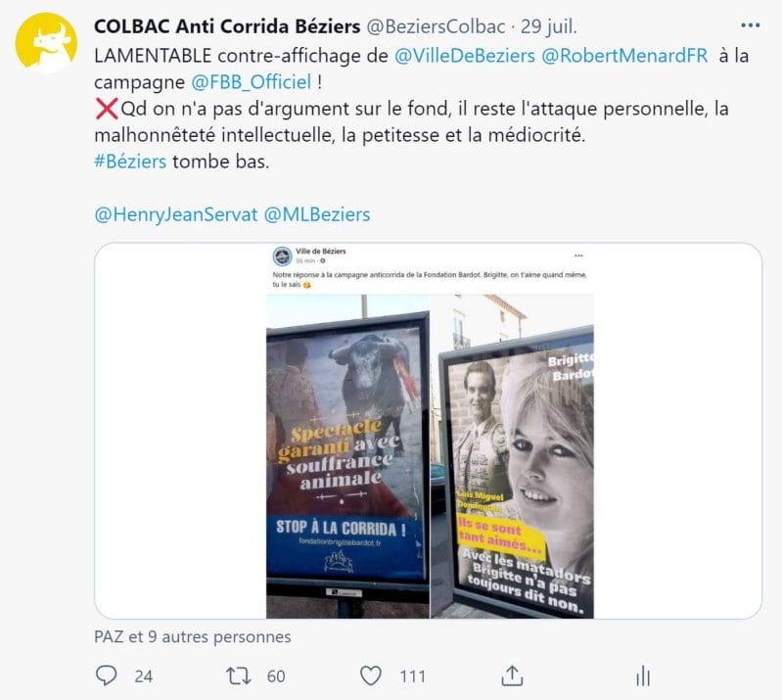Click the share upload icon
This screenshot has width=782, height=700.
[512, 677]
